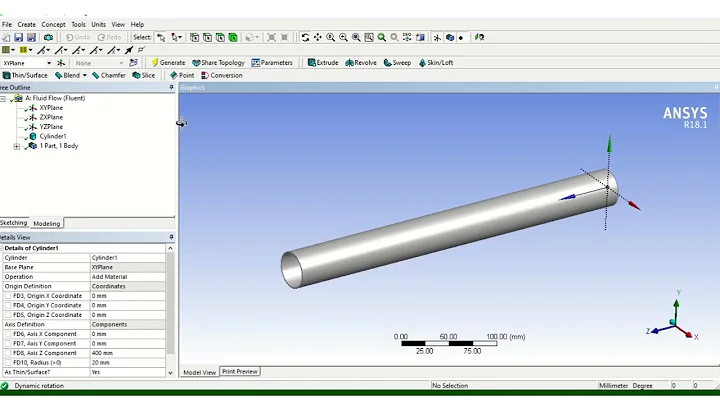Click the FD10 Radius value 20 mm

coord(128,363)
